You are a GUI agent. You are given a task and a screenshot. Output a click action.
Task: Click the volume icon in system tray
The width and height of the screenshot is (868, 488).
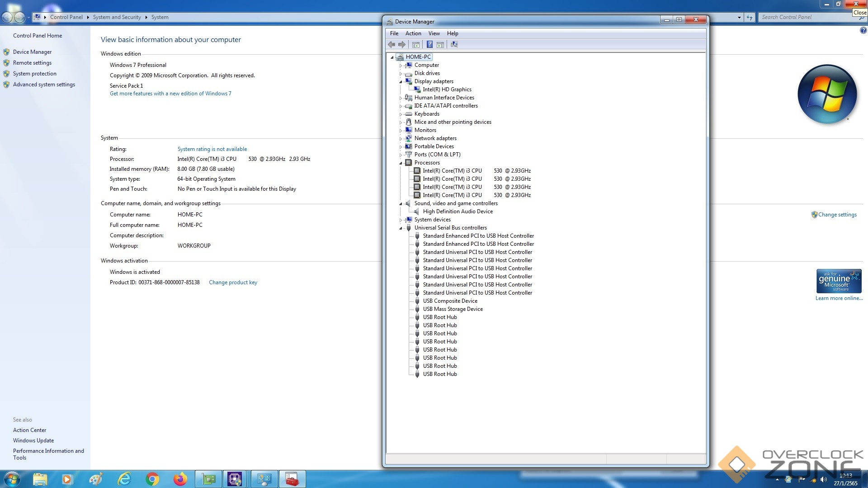point(823,479)
